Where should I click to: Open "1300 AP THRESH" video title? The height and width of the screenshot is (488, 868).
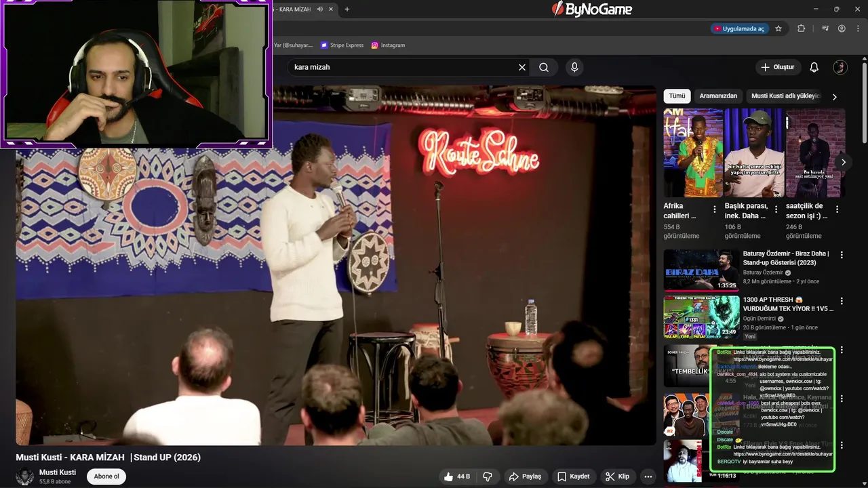point(788,304)
